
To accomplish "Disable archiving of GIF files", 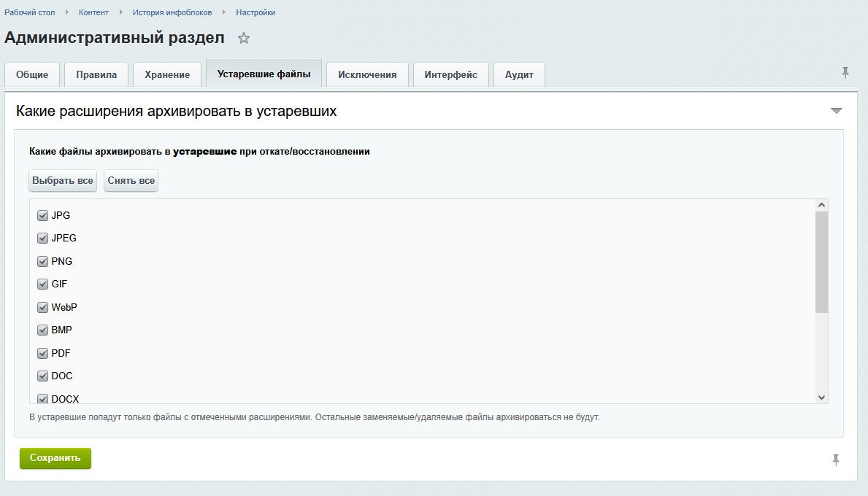I will tap(42, 284).
